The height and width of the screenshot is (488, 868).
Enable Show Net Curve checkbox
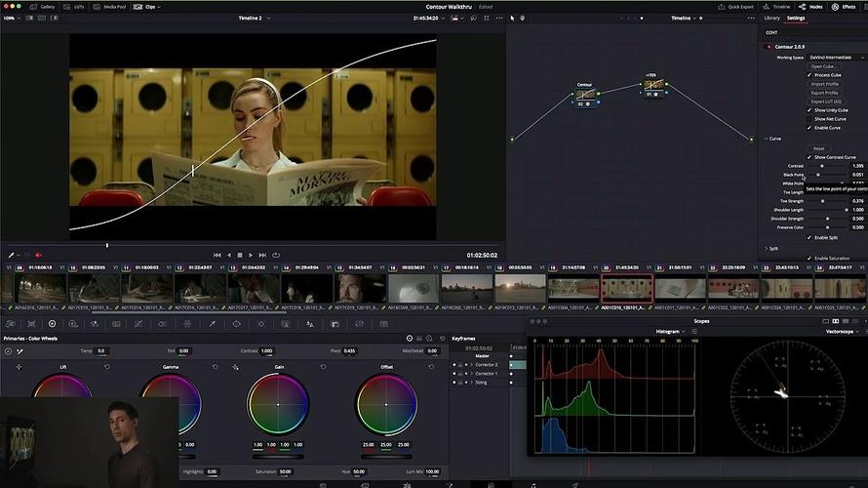coord(809,119)
